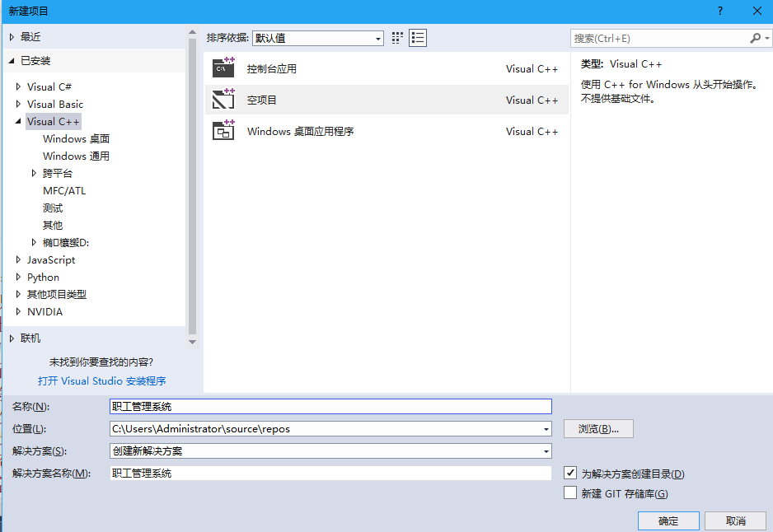Image resolution: width=773 pixels, height=532 pixels.
Task: Click the 取消 button
Action: click(x=736, y=520)
